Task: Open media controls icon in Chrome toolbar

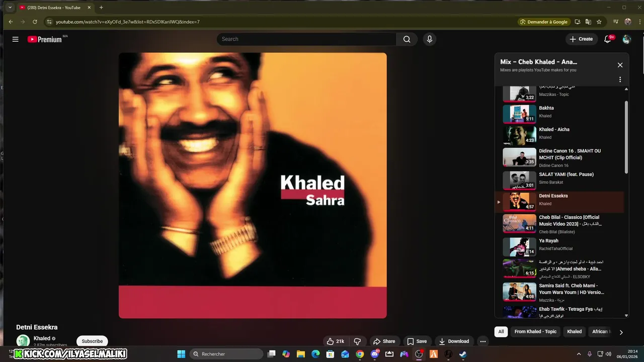Action: click(616, 22)
